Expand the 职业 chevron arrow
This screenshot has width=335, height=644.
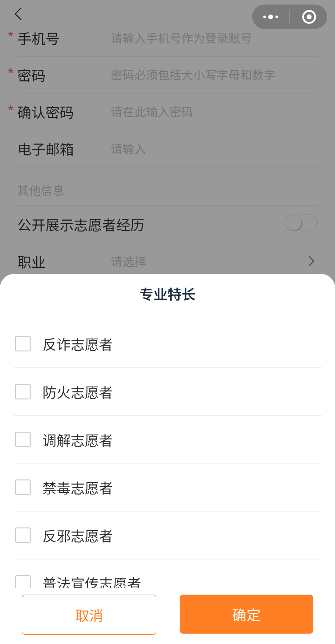pos(311,262)
